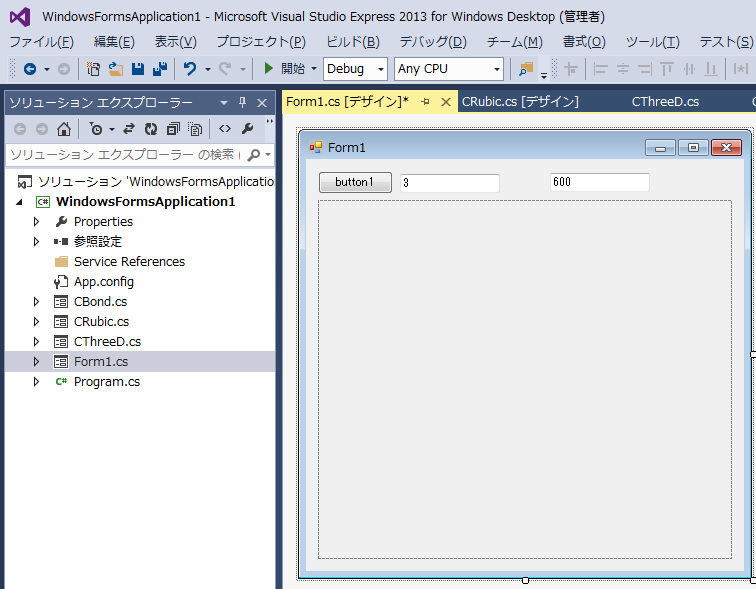Click the Show All Files icon
The width and height of the screenshot is (756, 589).
click(195, 129)
